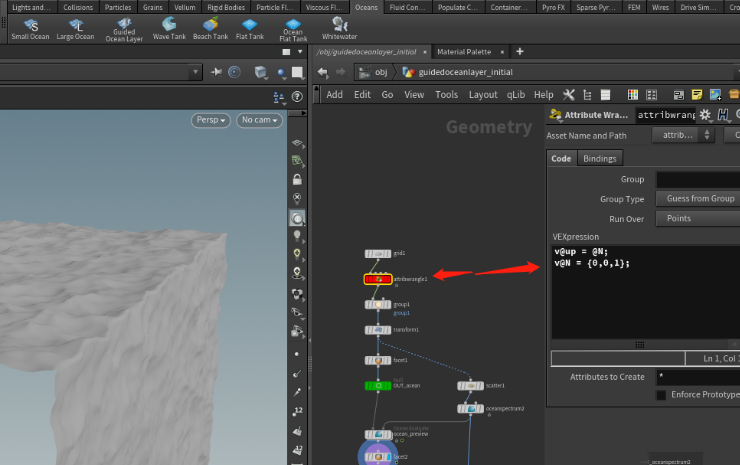
Task: Open the Layout menu in network editor
Action: 483,95
